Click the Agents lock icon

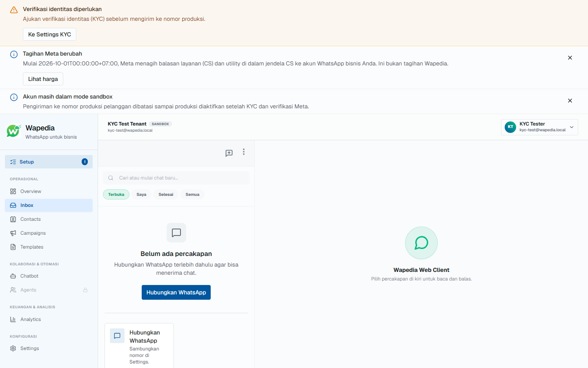click(85, 290)
